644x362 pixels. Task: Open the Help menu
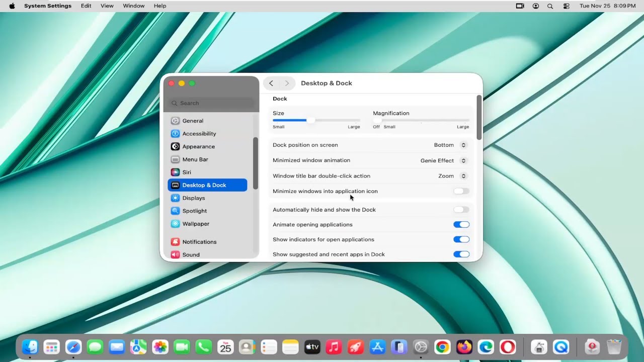pos(160,6)
